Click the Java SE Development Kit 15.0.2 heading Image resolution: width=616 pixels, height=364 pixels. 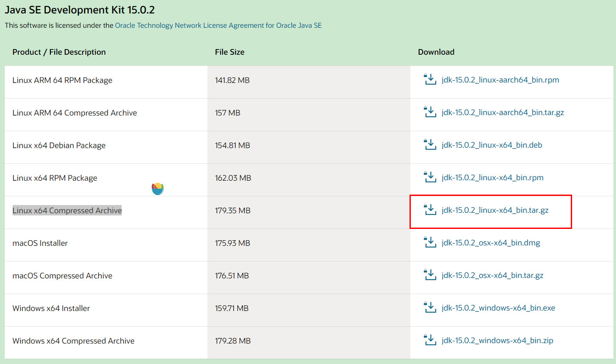pos(80,10)
